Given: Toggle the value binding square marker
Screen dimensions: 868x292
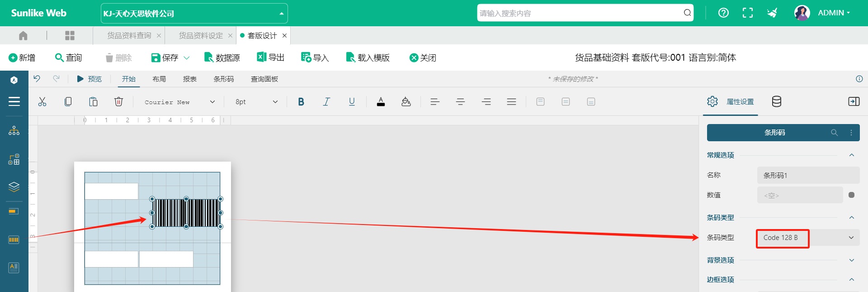Looking at the screenshot, I should click(x=852, y=195).
